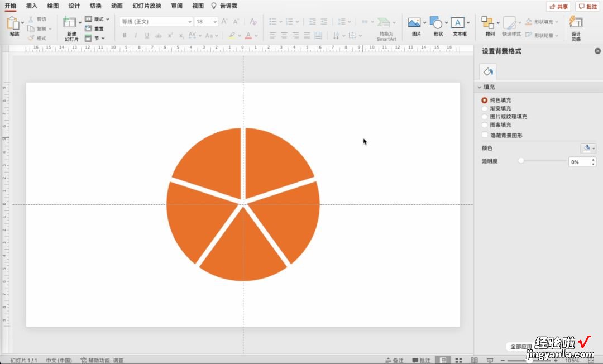Toggle Bold formatting
This screenshot has width=603, height=364.
tap(125, 35)
